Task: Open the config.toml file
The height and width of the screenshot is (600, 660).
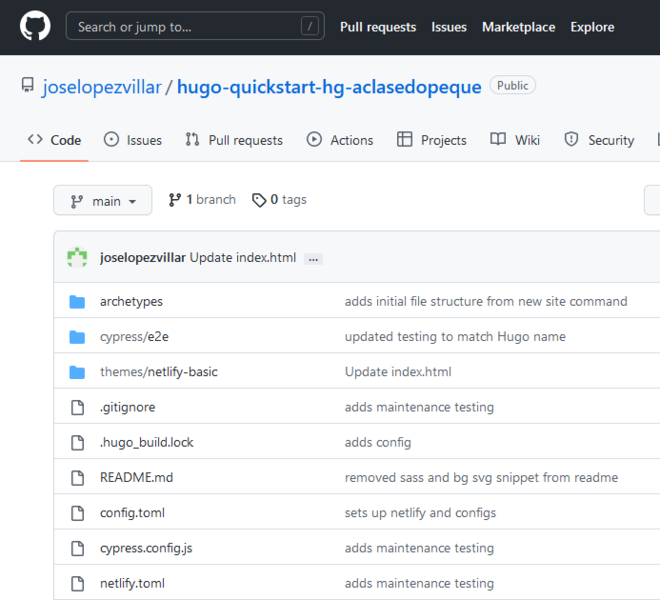Action: (x=132, y=513)
